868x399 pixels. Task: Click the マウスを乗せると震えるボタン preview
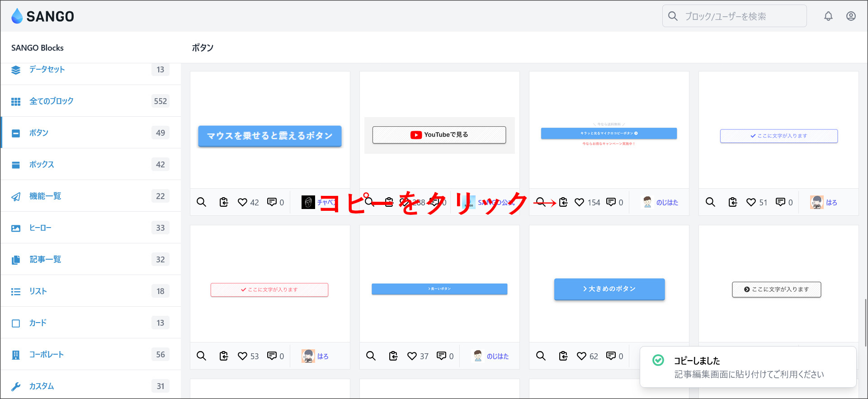tap(270, 136)
